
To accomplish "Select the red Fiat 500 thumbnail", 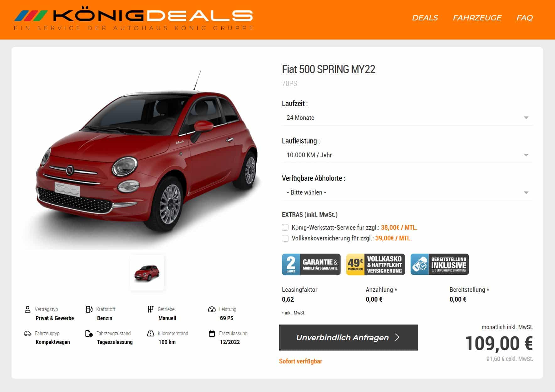I will point(147,273).
